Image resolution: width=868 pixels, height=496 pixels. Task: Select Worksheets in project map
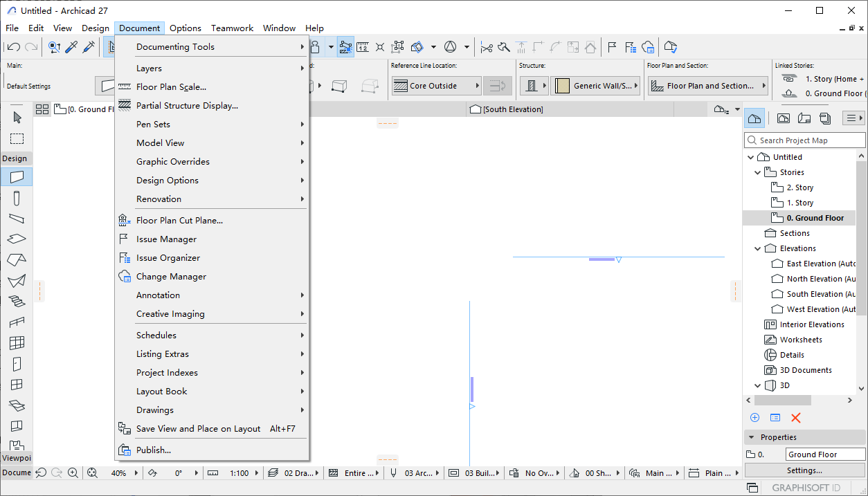click(801, 340)
